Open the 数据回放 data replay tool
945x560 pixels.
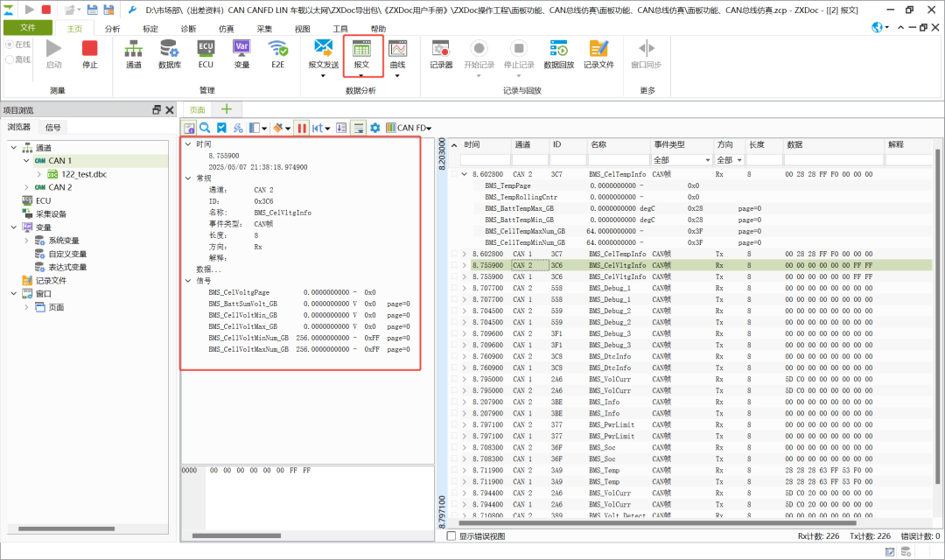[x=558, y=54]
